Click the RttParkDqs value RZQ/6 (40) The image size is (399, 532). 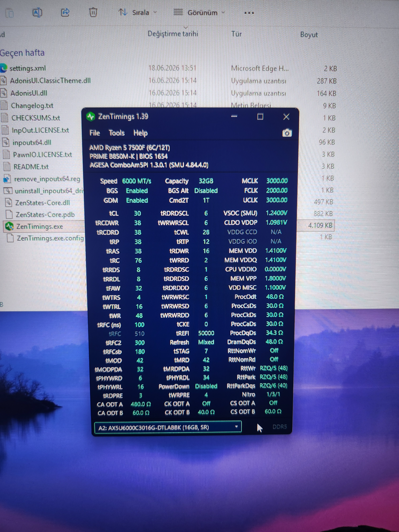(274, 385)
